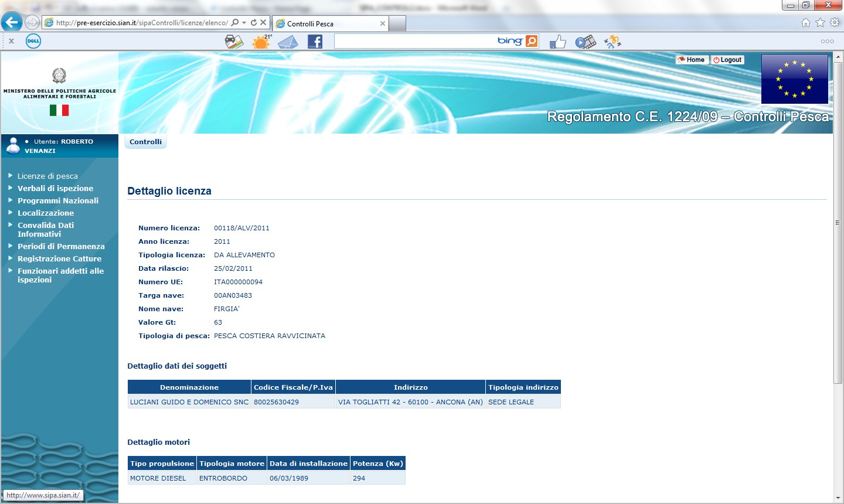
Task: Open favorites star icon
Action: (820, 23)
